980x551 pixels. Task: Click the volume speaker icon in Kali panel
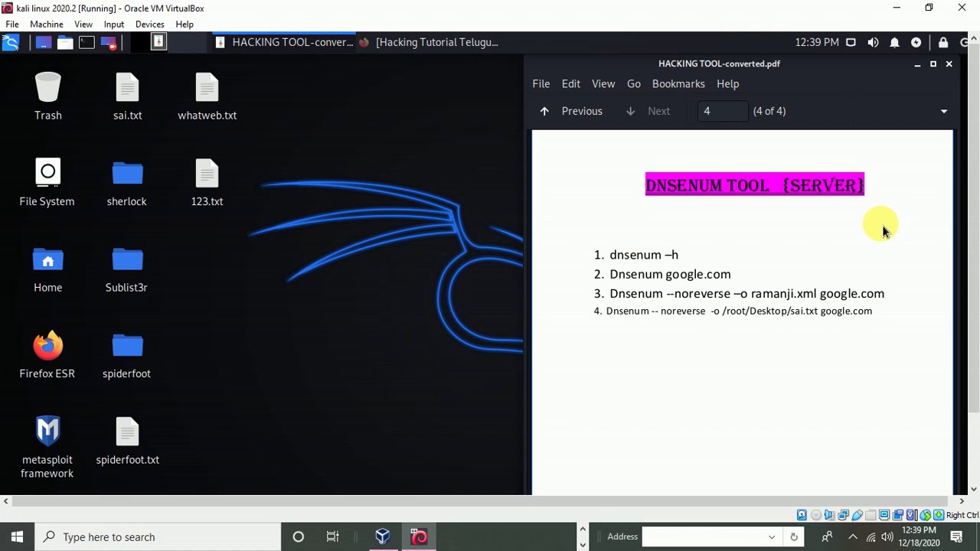click(x=873, y=43)
